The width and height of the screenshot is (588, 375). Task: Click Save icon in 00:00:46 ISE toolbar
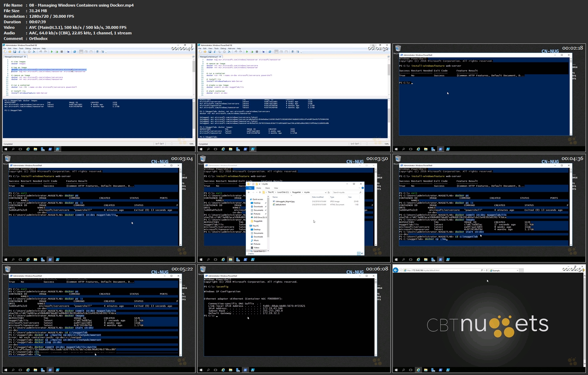[15, 52]
